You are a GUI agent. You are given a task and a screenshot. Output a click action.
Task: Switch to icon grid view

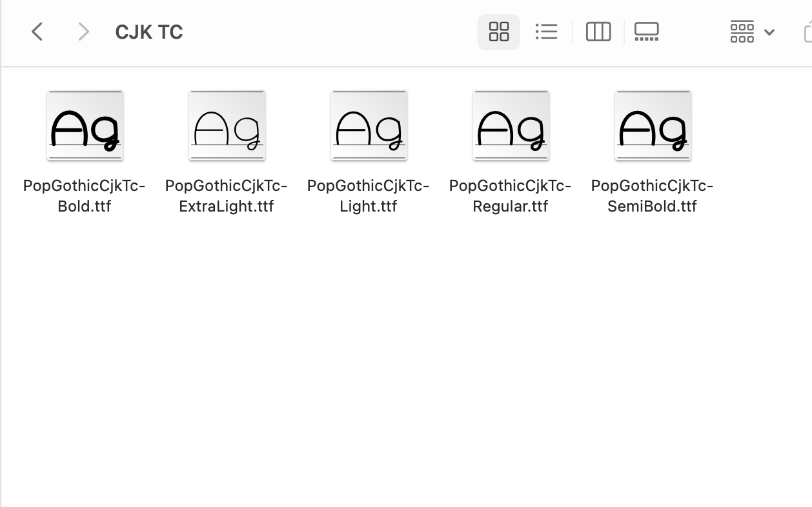tap(498, 32)
